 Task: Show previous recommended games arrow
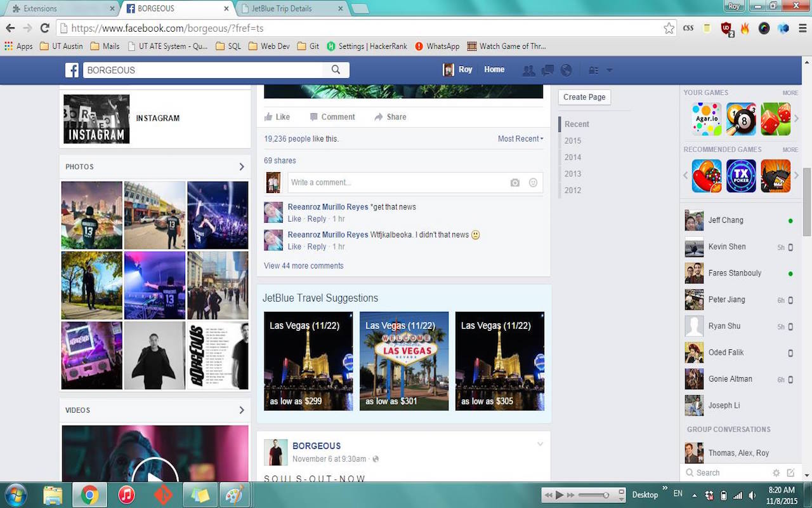point(686,176)
